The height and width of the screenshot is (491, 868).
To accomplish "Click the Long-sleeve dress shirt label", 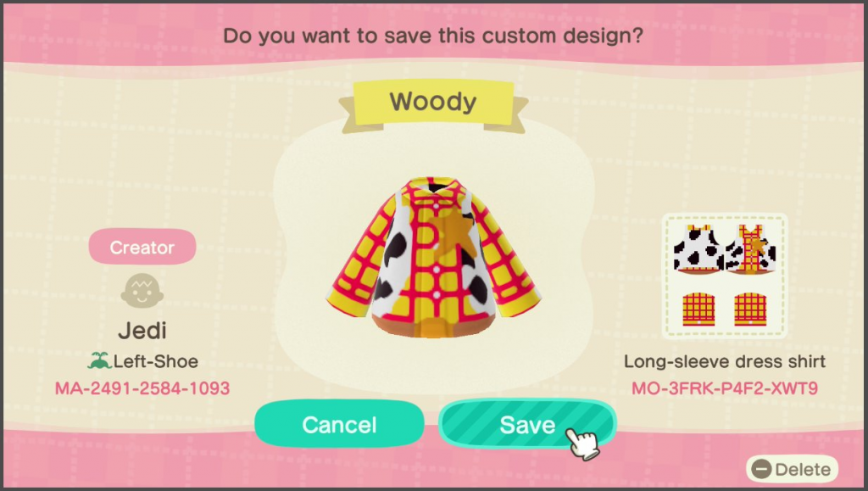I will 725,361.
